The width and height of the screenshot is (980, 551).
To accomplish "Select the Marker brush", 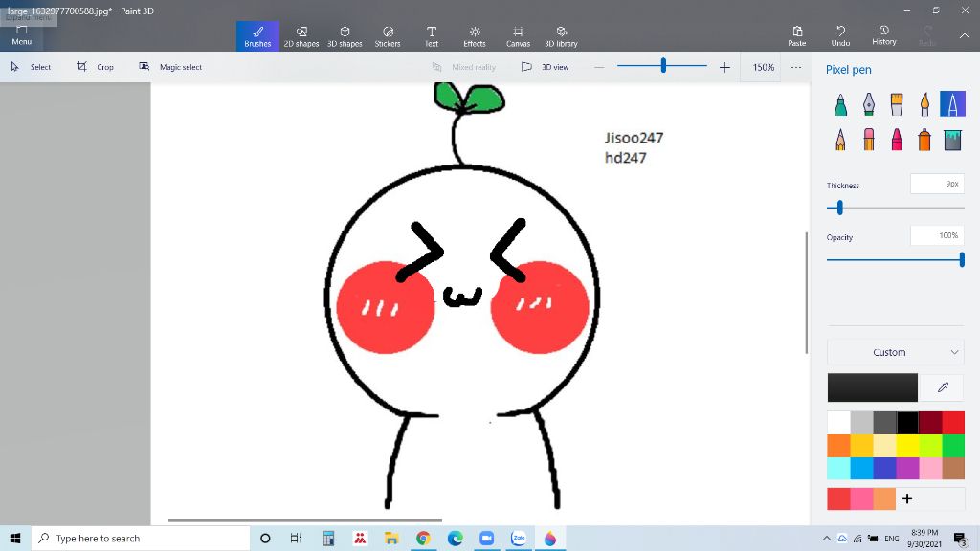I will (840, 104).
